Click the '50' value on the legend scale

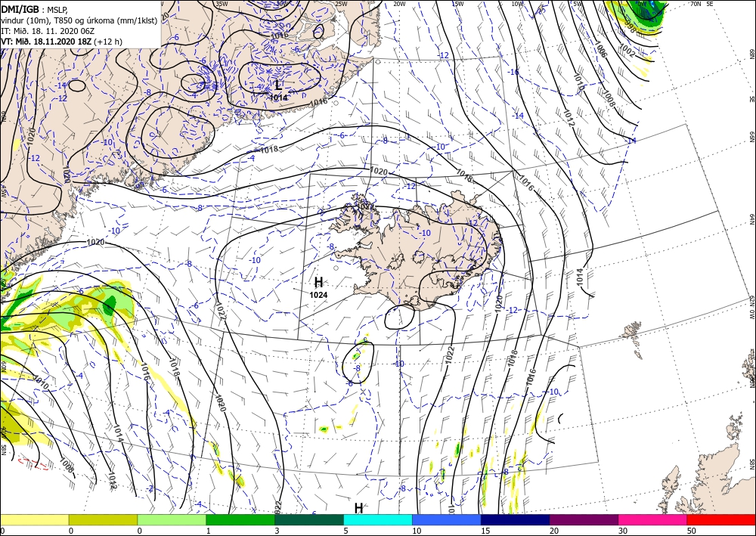(692, 531)
